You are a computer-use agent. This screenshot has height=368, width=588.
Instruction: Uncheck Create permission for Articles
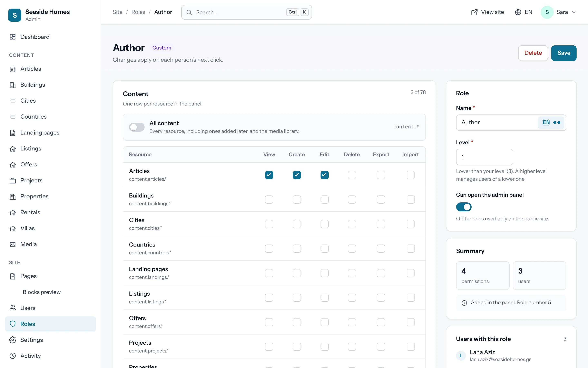[x=297, y=175]
